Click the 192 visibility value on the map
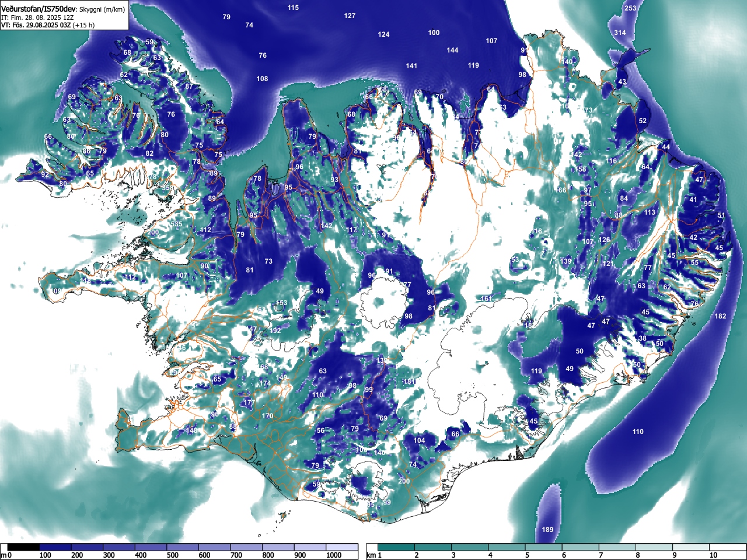The image size is (747, 560). (x=275, y=331)
